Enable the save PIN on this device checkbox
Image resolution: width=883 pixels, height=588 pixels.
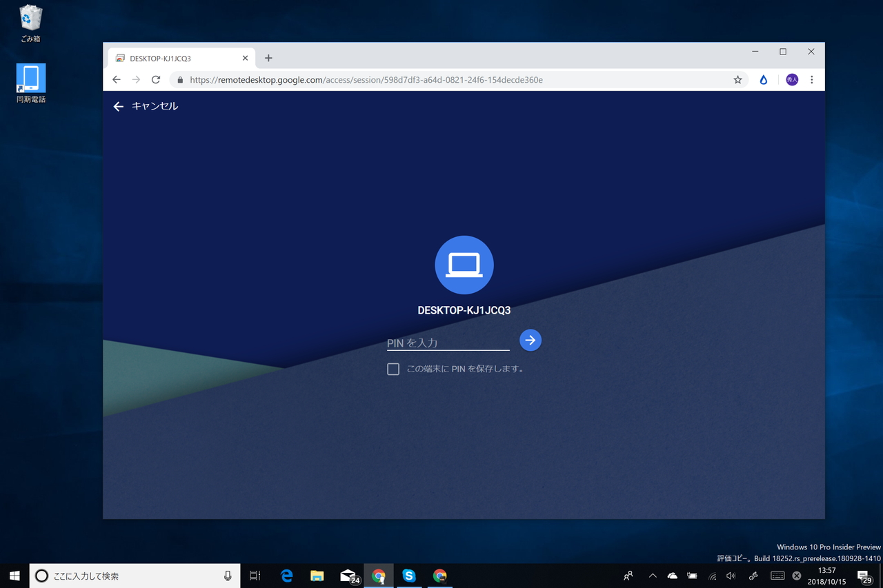click(x=393, y=369)
